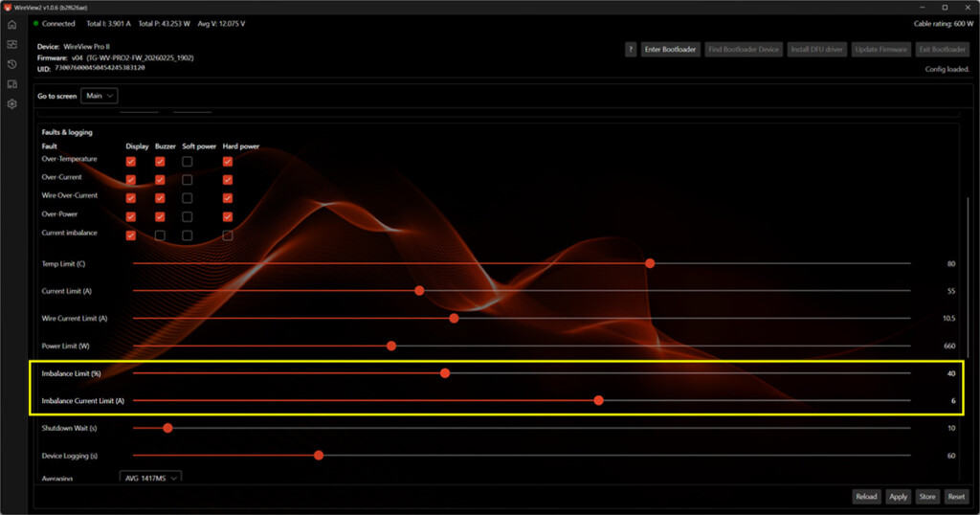This screenshot has width=980, height=515.
Task: Click the Reload button
Action: tap(866, 497)
